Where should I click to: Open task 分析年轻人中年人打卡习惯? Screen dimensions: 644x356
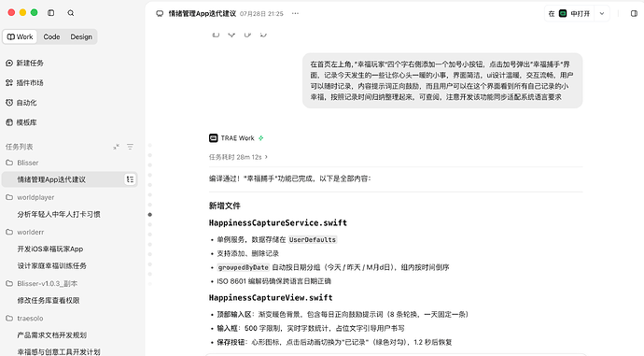point(59,214)
